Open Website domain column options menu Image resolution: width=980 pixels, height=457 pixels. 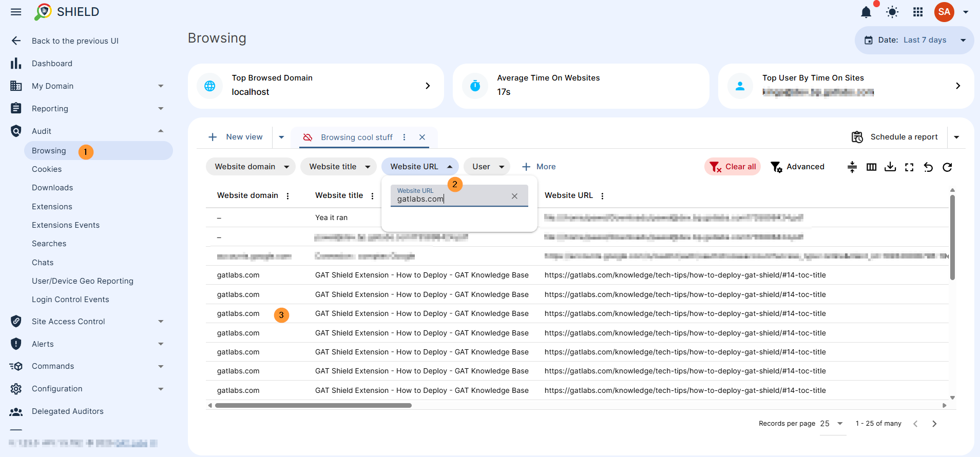point(288,196)
